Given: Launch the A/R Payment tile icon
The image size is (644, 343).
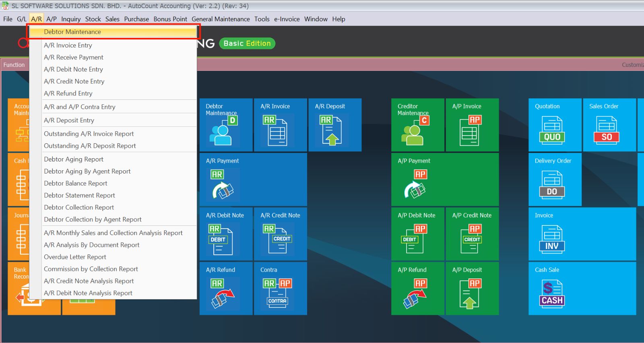Looking at the screenshot, I should (223, 185).
